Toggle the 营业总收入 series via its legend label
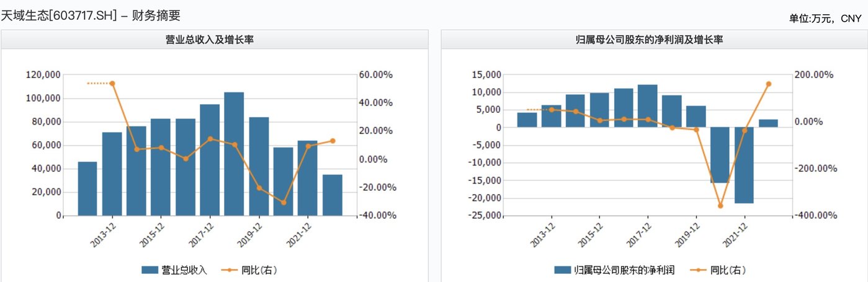 pos(184,270)
